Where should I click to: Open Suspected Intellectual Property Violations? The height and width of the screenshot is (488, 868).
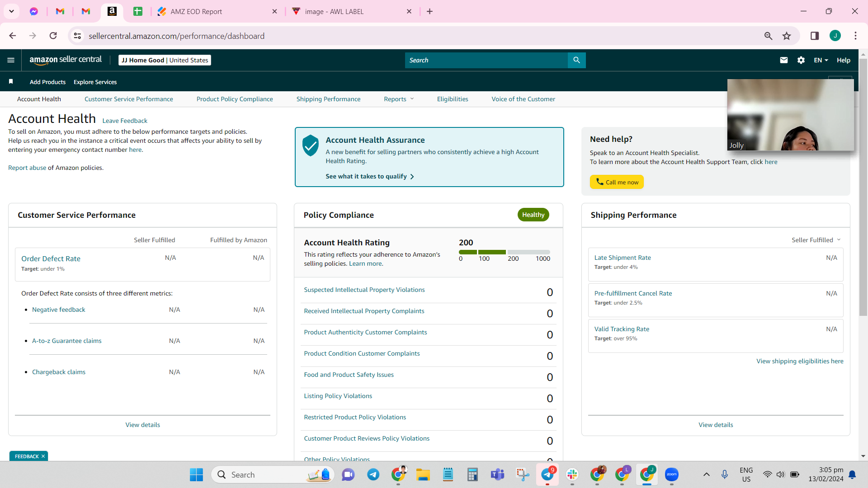pyautogui.click(x=364, y=290)
